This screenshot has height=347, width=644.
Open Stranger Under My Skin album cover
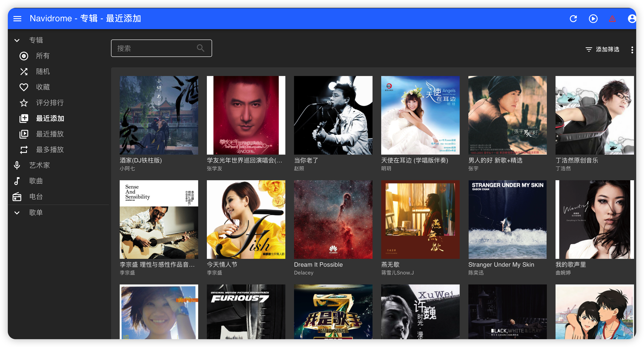point(507,219)
